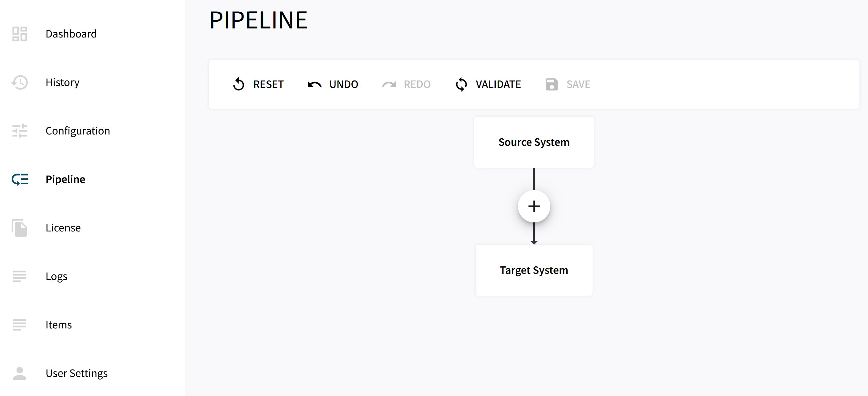Screen dimensions: 868x396
Task: Navigate to the Dashboard page
Action: [71, 34]
